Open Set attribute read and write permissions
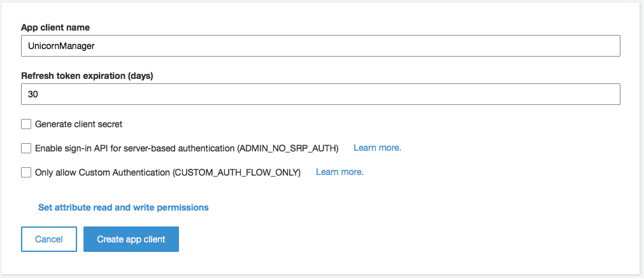Screen dimensions: 644x278 click(123, 207)
